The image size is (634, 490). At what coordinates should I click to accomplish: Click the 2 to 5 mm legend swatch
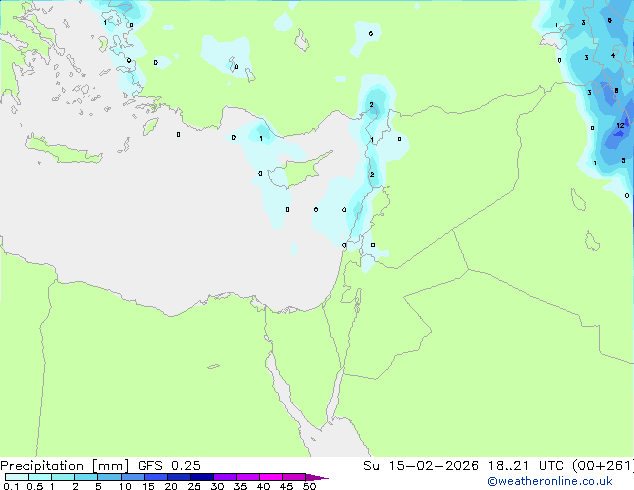86,477
